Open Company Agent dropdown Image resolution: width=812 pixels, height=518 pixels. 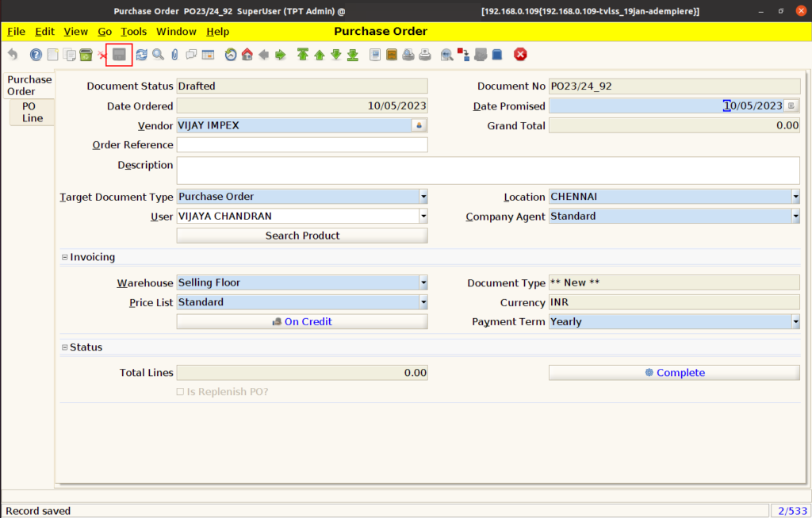(x=795, y=216)
